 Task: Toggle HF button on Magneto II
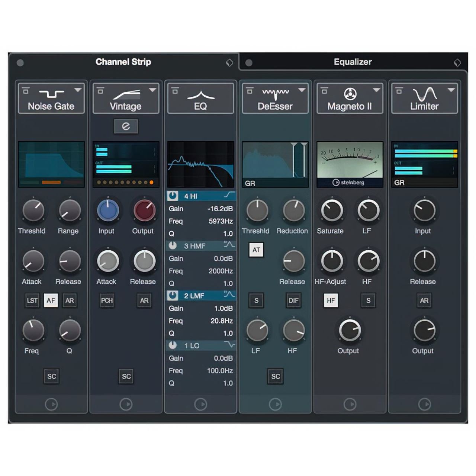[331, 300]
